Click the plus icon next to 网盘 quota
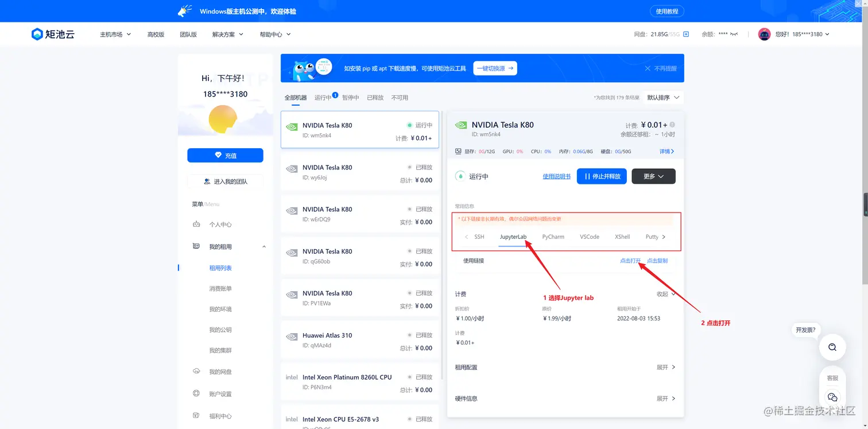Image resolution: width=868 pixels, height=429 pixels. [685, 34]
